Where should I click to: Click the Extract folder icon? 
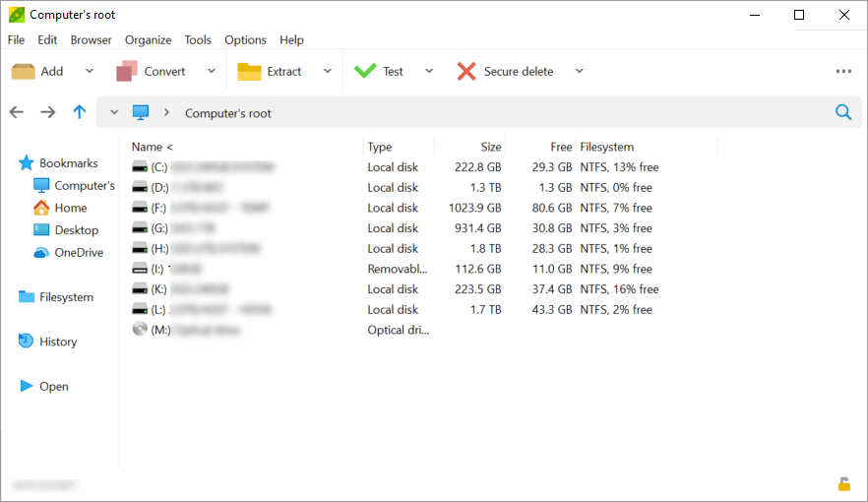(x=249, y=72)
